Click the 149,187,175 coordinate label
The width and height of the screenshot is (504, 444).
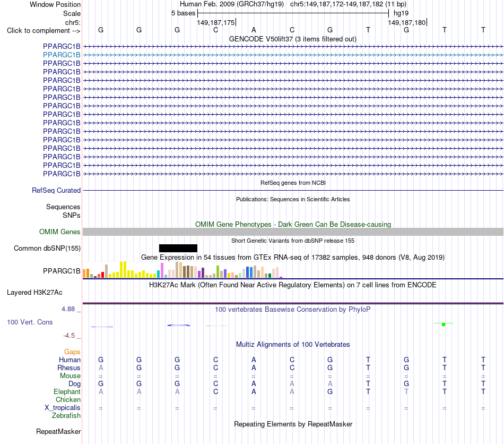point(216,22)
